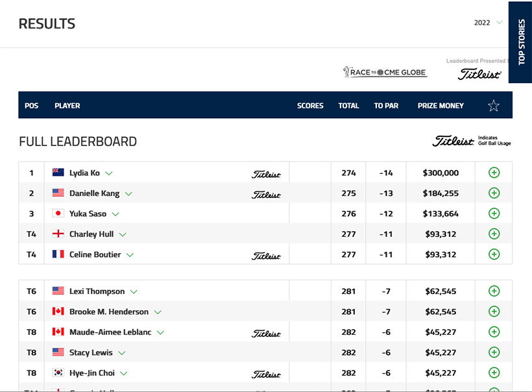Add Danielle Kang using green plus icon
532x392 pixels.
(494, 193)
